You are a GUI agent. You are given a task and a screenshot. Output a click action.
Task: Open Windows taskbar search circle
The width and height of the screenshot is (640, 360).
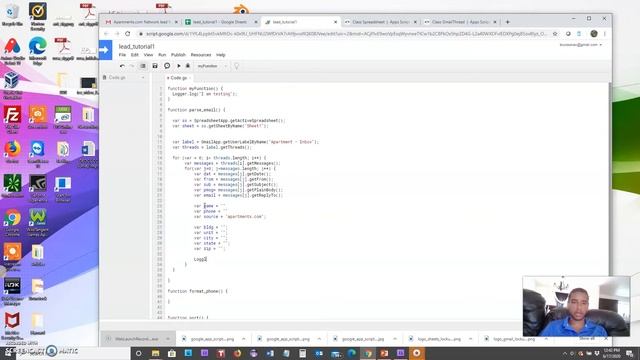pos(138,353)
